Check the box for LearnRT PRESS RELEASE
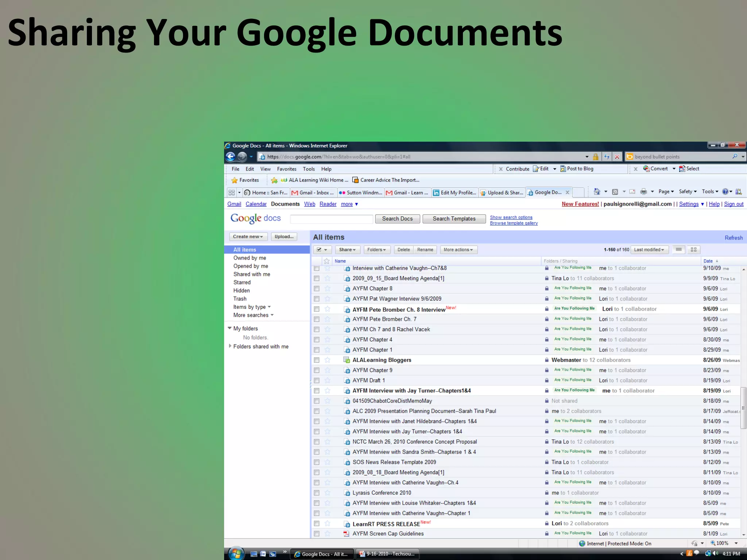This screenshot has width=747, height=560. 317,523
